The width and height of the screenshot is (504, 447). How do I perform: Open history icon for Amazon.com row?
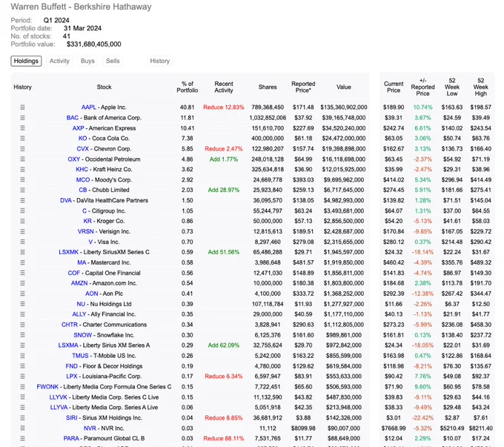pos(22,283)
